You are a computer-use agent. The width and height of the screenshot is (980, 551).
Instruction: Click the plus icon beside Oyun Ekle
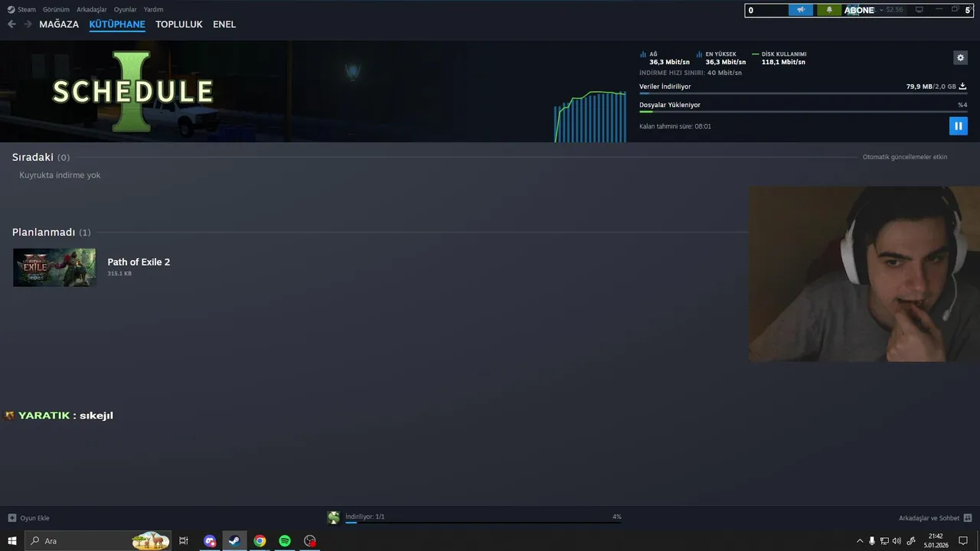click(11, 518)
